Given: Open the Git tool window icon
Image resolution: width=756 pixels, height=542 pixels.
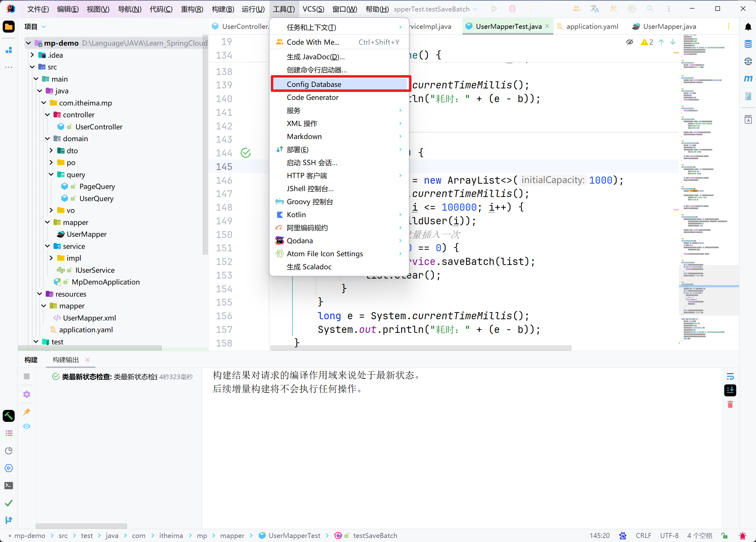Looking at the screenshot, I should click(9, 520).
